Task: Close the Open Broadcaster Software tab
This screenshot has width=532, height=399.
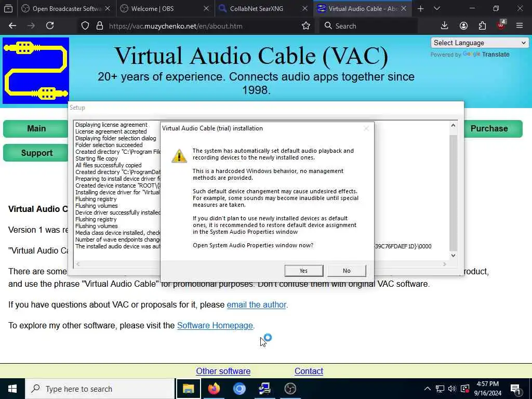Action: [107, 8]
